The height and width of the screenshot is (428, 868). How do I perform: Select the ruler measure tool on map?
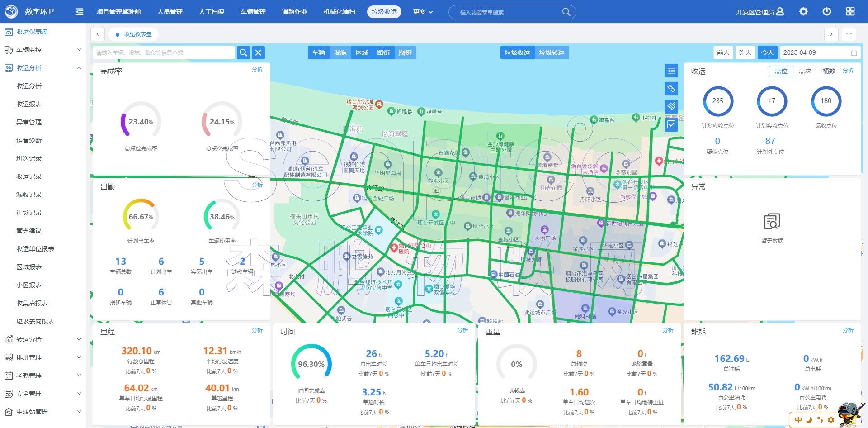coord(671,89)
